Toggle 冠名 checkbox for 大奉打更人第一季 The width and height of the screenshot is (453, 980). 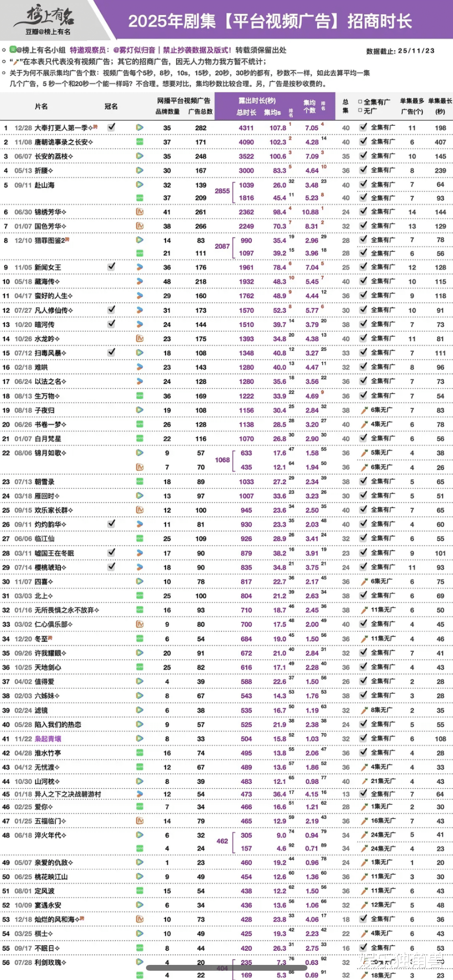coord(111,127)
